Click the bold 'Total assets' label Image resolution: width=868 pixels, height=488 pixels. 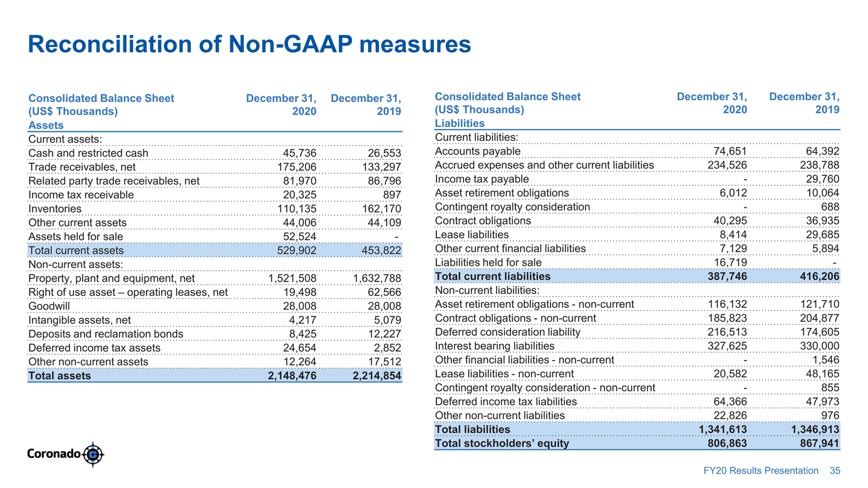point(59,375)
